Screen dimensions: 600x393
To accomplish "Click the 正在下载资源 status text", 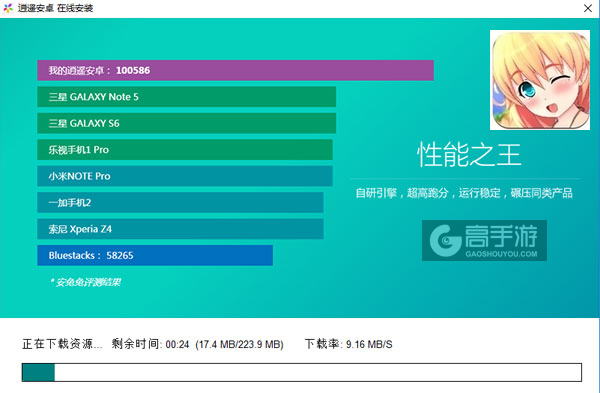I will [62, 344].
